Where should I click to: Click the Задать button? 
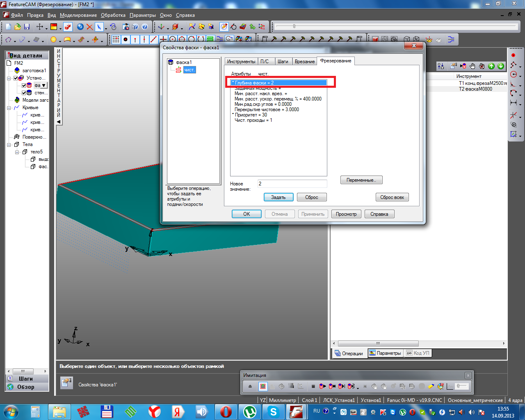click(x=278, y=197)
